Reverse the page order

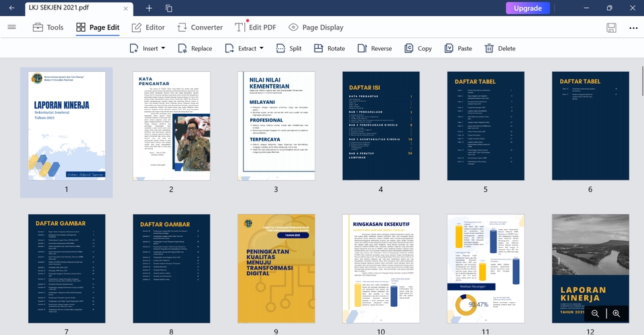374,48
